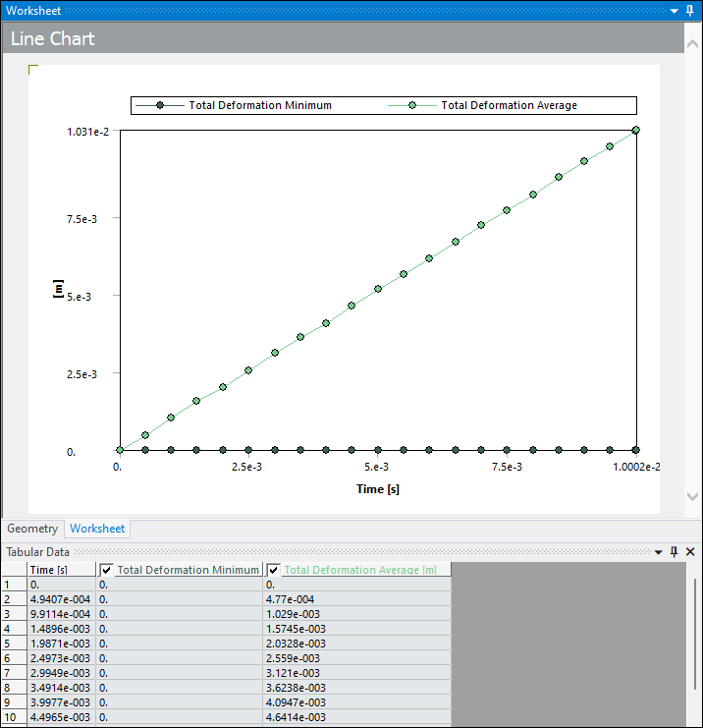
Task: Pin the Worksheet panel
Action: click(690, 11)
